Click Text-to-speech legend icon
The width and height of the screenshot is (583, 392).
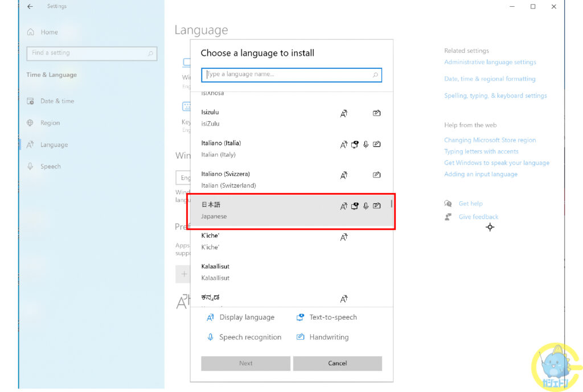[x=300, y=317]
